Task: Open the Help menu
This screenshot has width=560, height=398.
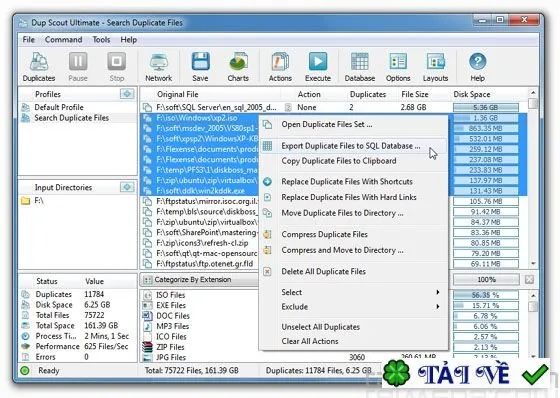Action: (x=129, y=40)
